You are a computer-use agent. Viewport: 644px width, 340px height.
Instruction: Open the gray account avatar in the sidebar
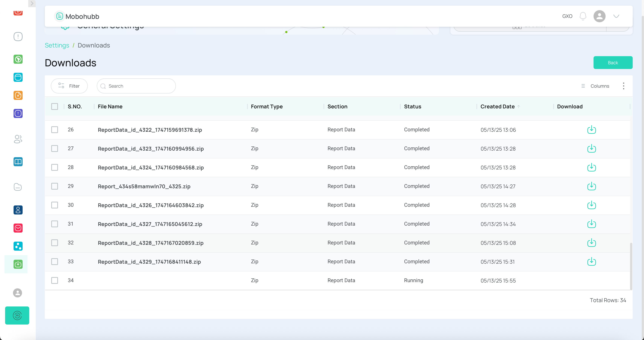point(18,293)
